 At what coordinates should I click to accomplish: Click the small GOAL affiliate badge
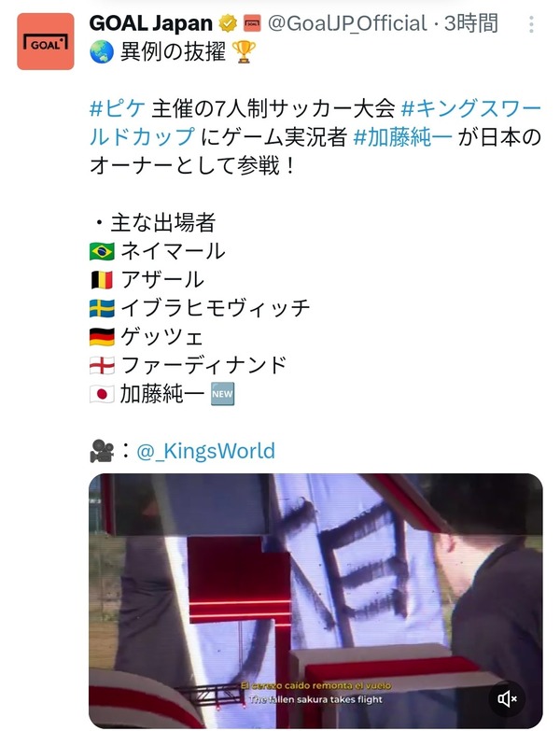click(x=252, y=23)
